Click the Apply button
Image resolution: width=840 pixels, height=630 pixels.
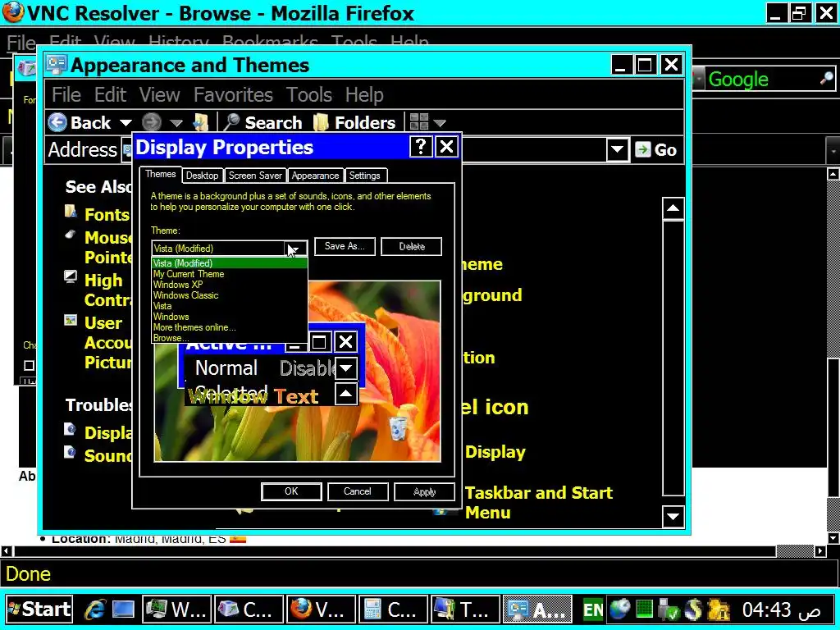pos(425,491)
